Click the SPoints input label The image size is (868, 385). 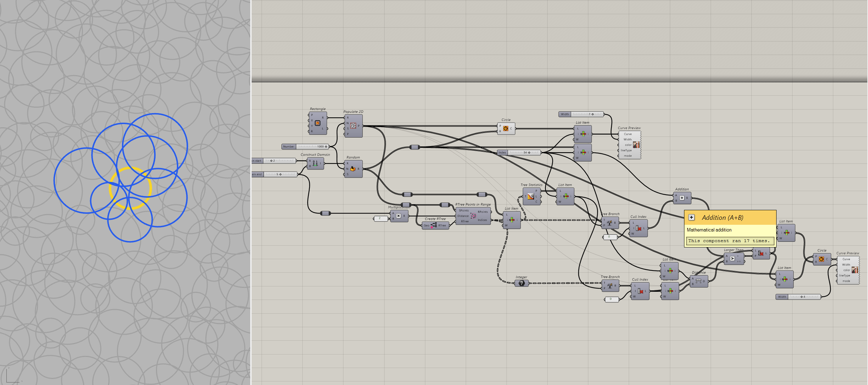click(464, 210)
